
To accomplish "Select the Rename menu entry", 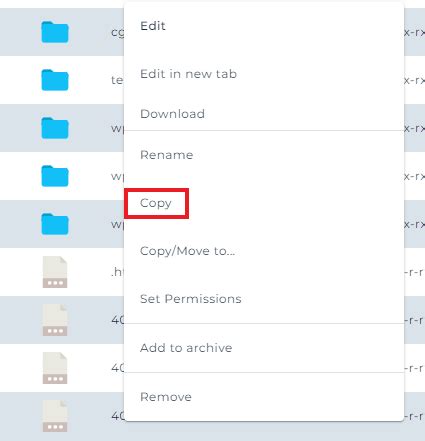I will pyautogui.click(x=167, y=155).
